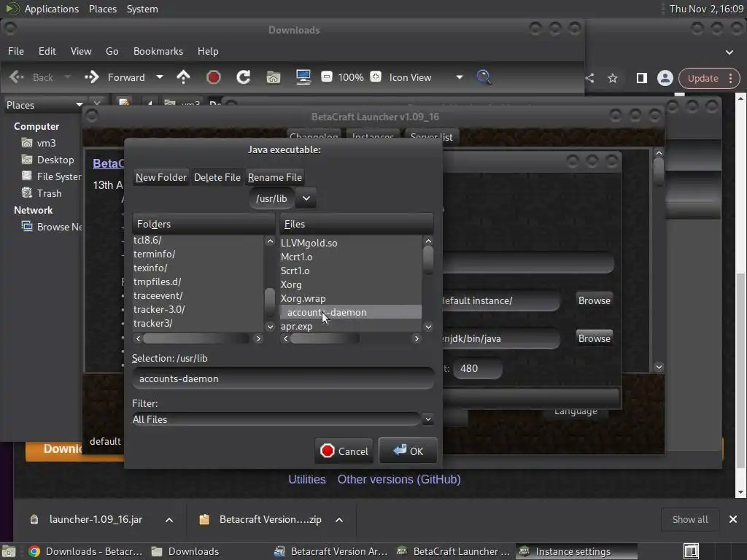Image resolution: width=747 pixels, height=560 pixels.
Task: Click the Files list horizontal scrollbar thumb
Action: tap(325, 338)
